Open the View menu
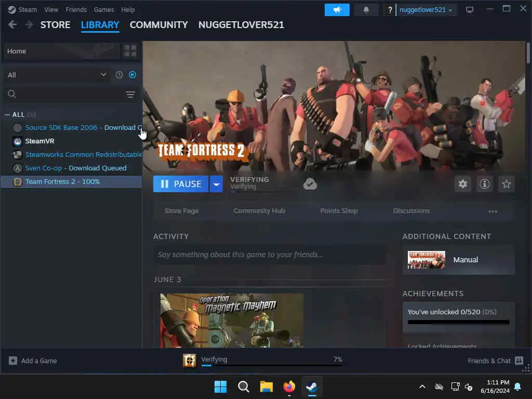The height and width of the screenshot is (399, 532). point(51,9)
